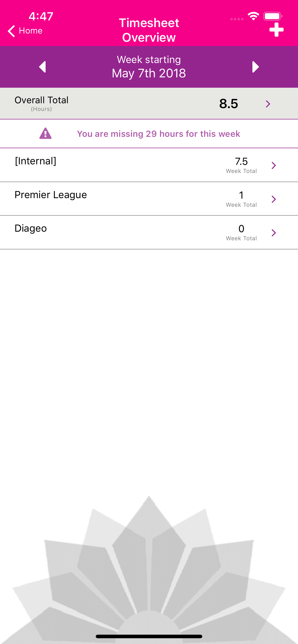Go to previous week with left arrow

point(42,67)
